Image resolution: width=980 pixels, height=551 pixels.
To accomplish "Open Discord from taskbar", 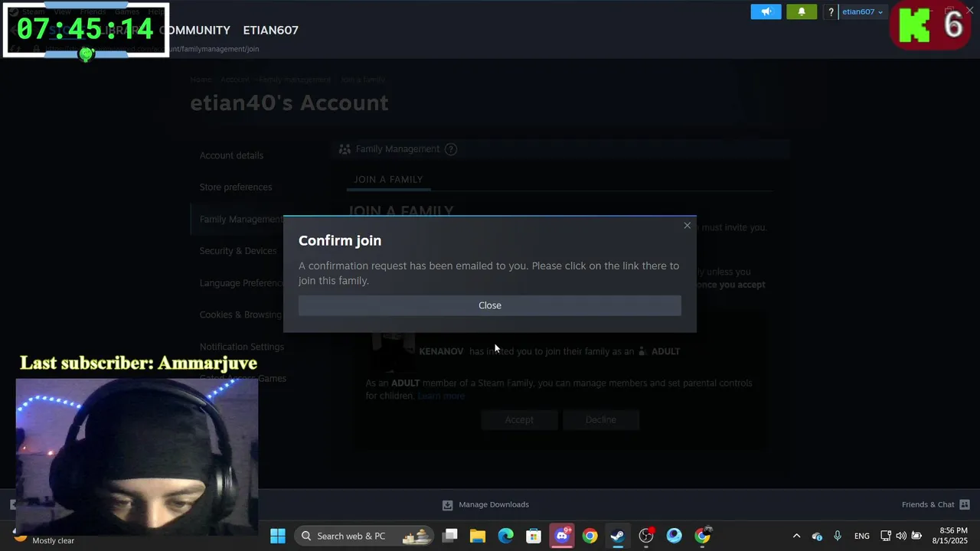I will pyautogui.click(x=562, y=536).
